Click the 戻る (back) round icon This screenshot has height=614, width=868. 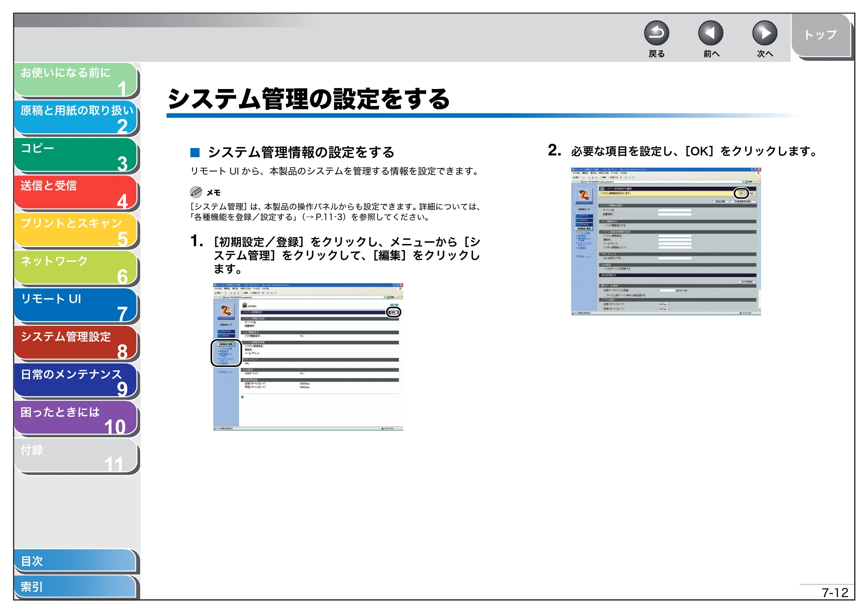(x=656, y=33)
